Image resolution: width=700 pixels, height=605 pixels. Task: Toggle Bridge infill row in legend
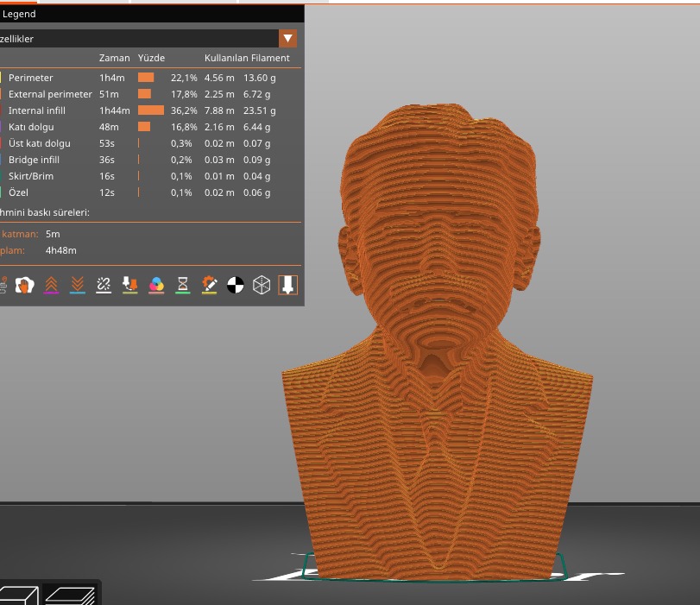click(x=150, y=160)
